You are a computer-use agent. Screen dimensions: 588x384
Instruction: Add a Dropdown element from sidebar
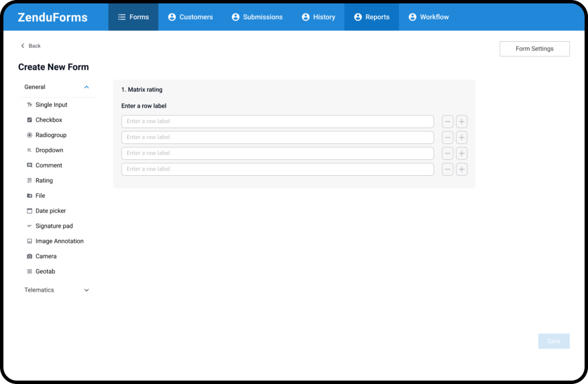coord(49,151)
